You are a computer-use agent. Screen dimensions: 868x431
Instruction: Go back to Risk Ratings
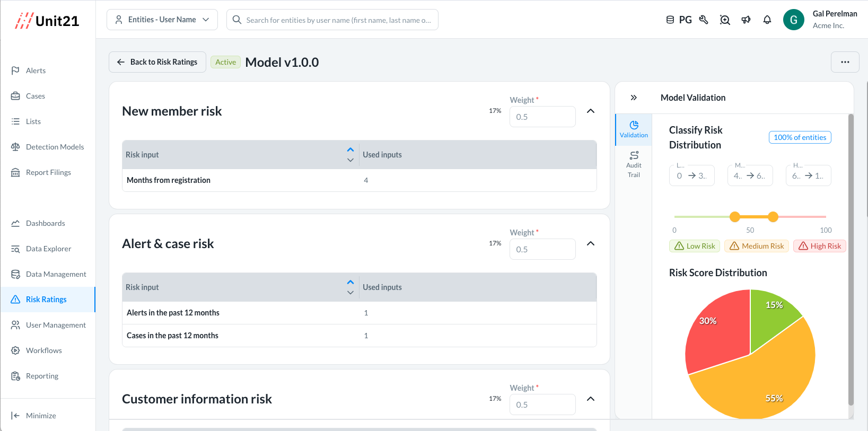coord(157,62)
